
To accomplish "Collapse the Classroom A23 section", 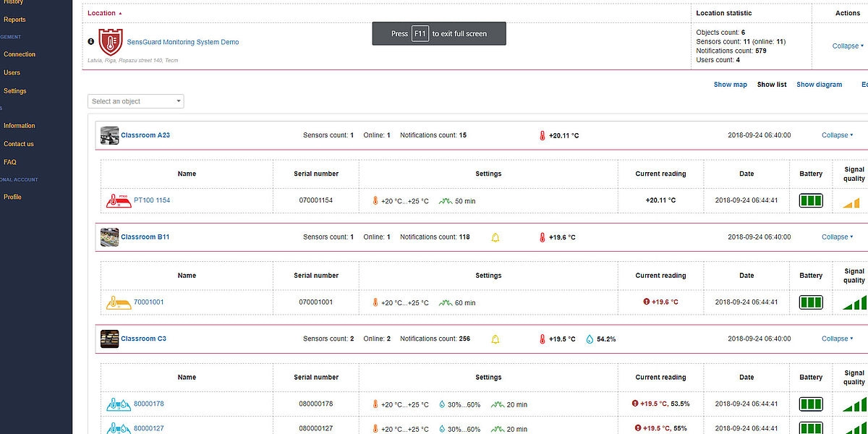I will pyautogui.click(x=838, y=135).
